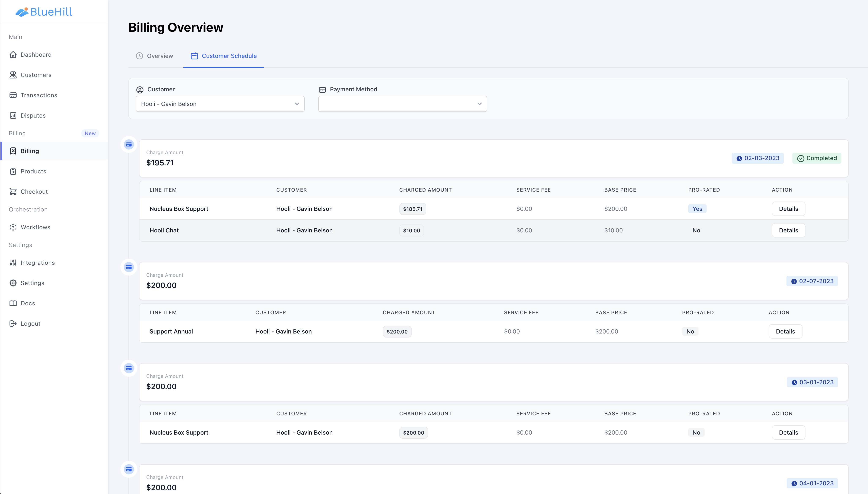
Task: Click the 04-01-2023 date badge
Action: tap(812, 483)
